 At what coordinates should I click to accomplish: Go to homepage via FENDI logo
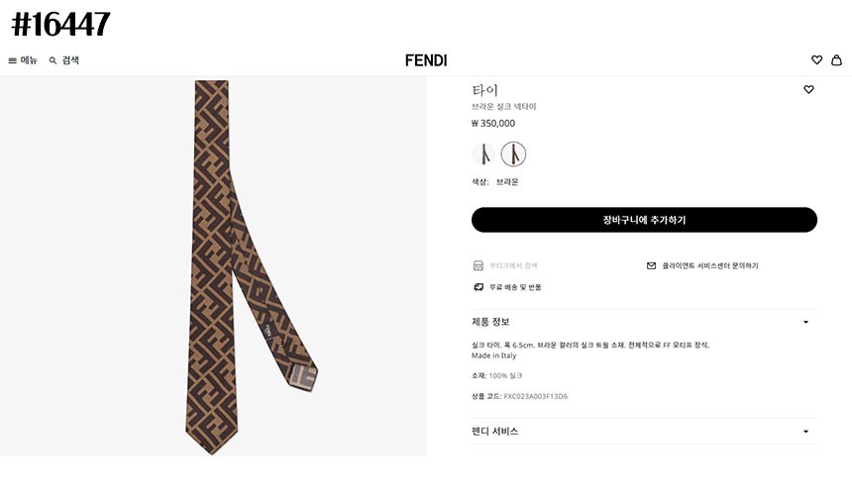[426, 60]
